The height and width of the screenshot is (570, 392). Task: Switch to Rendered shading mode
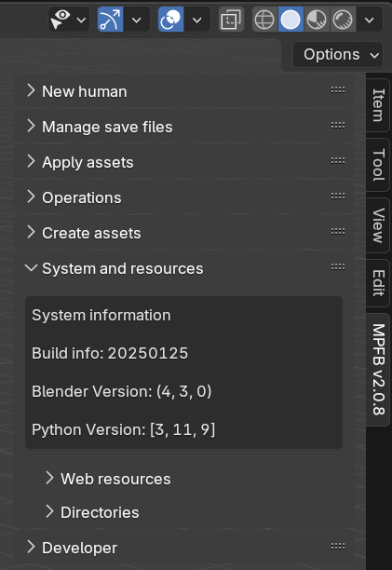pyautogui.click(x=343, y=20)
